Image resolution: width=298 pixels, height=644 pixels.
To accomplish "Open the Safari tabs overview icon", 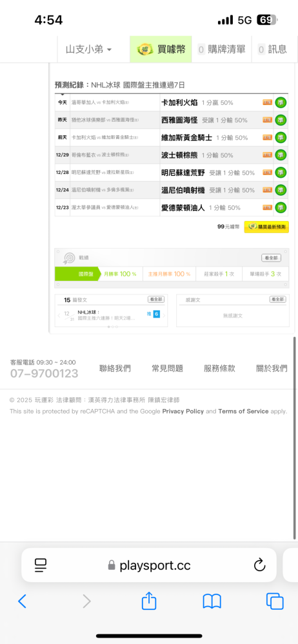I will pyautogui.click(x=275, y=601).
